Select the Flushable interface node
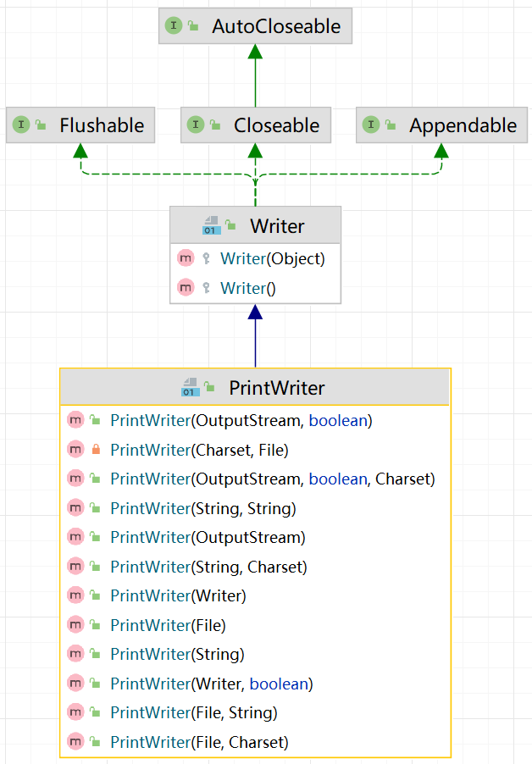The width and height of the screenshot is (532, 764). click(x=102, y=125)
